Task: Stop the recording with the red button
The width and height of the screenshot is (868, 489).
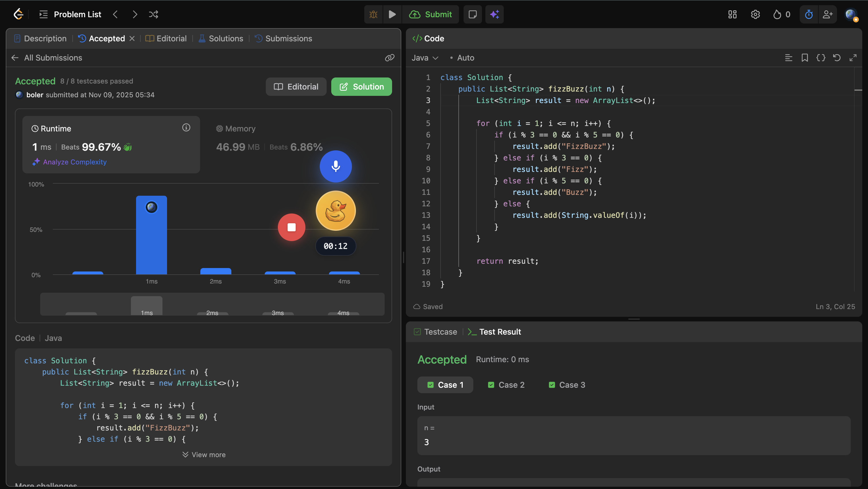Action: click(x=291, y=227)
